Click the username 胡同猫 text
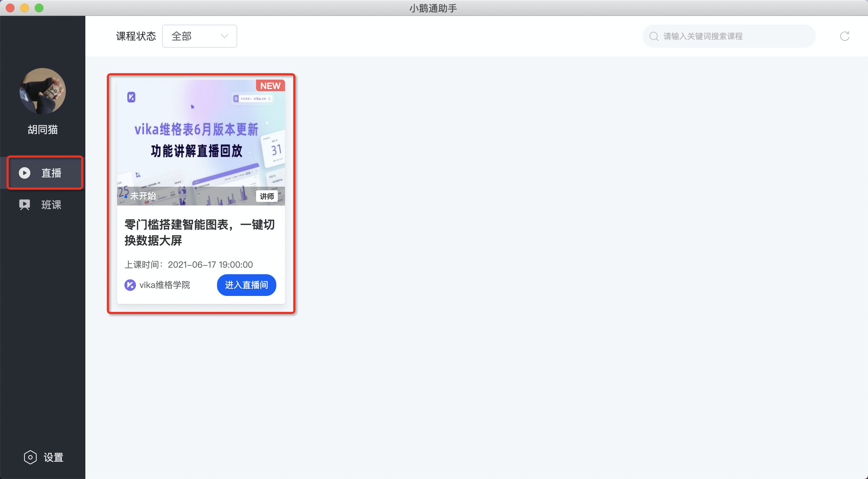This screenshot has height=479, width=868. (43, 130)
